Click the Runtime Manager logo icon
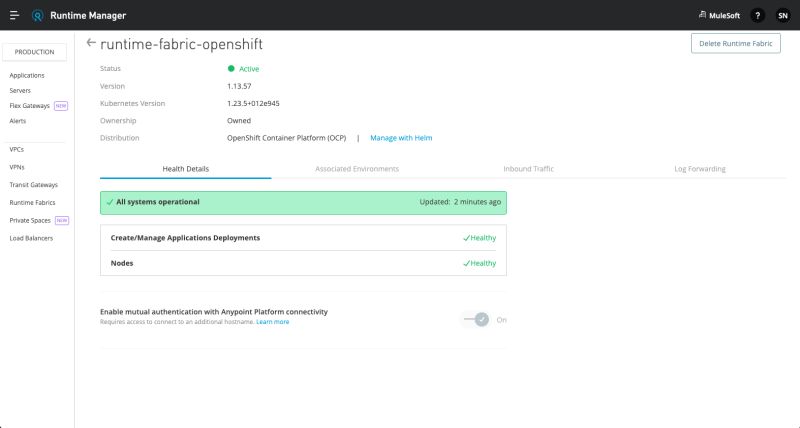Screen dimensions: 800x428 37,16
